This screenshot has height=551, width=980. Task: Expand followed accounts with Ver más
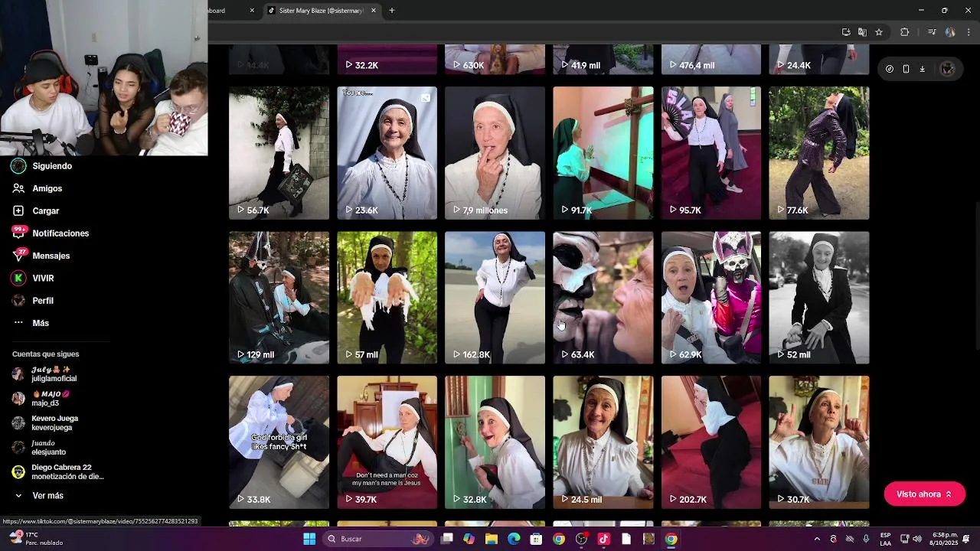click(38, 496)
